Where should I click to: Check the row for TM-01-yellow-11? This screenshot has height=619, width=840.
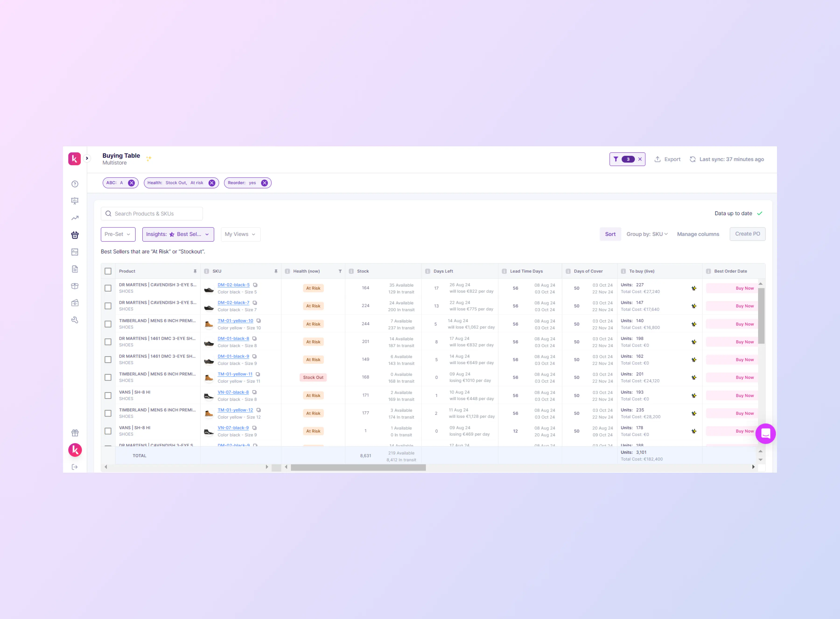pyautogui.click(x=108, y=377)
